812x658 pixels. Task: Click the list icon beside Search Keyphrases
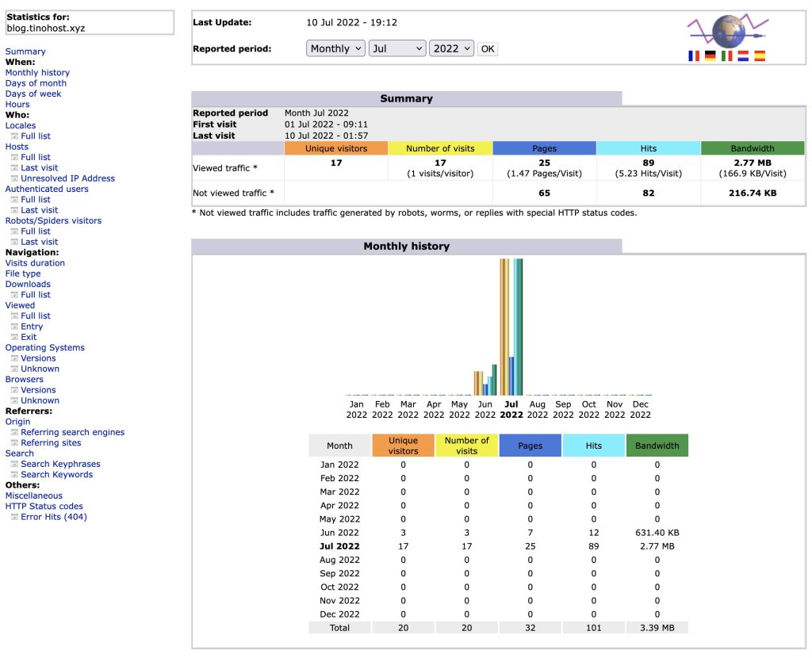coord(14,465)
